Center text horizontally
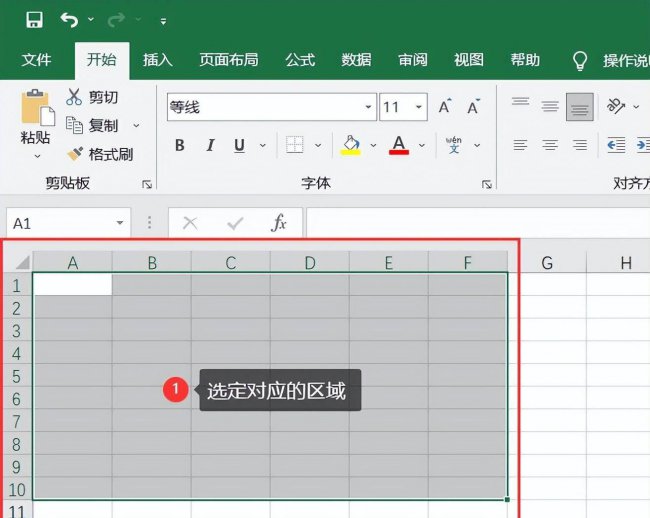The height and width of the screenshot is (518, 650). coord(550,145)
